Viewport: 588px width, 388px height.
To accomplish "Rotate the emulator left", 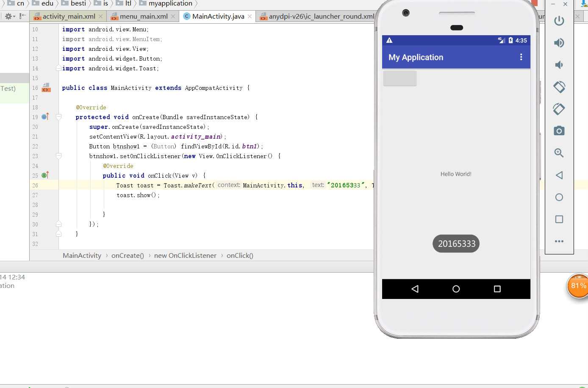I will tap(559, 87).
